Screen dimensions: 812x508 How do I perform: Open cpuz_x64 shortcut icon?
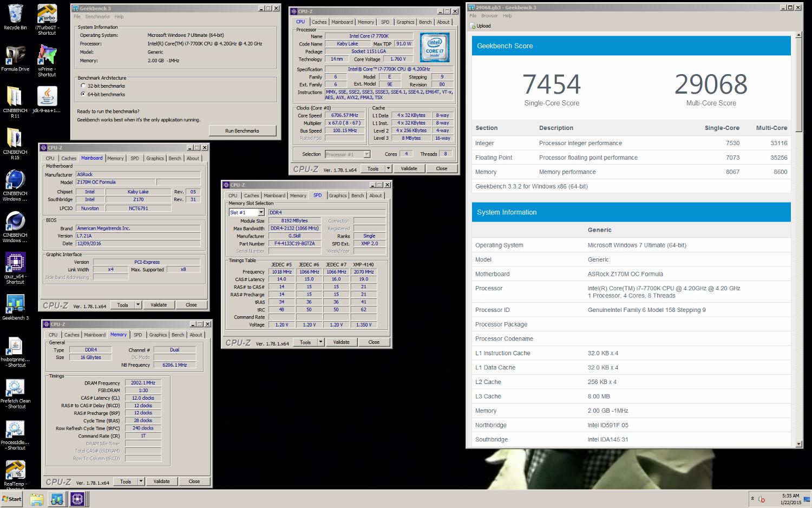(15, 269)
